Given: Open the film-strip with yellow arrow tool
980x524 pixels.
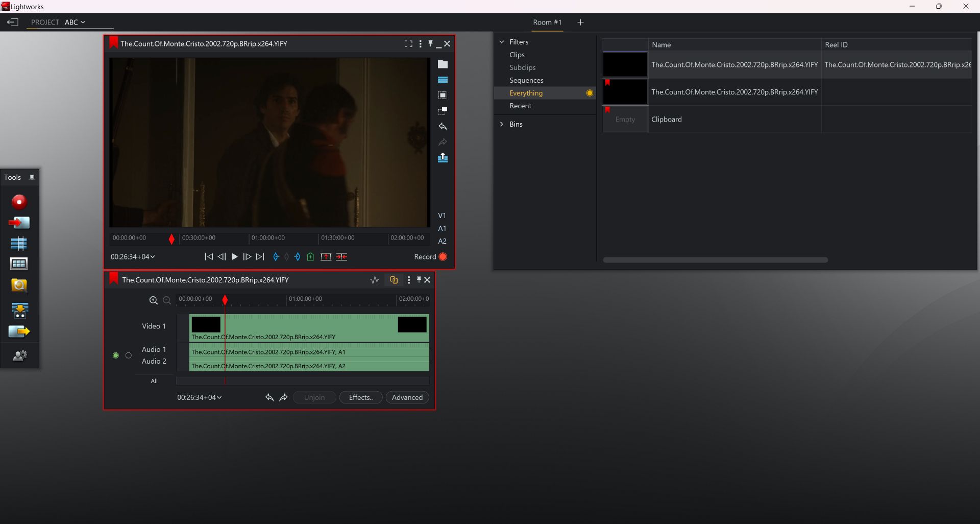Looking at the screenshot, I should click(19, 310).
